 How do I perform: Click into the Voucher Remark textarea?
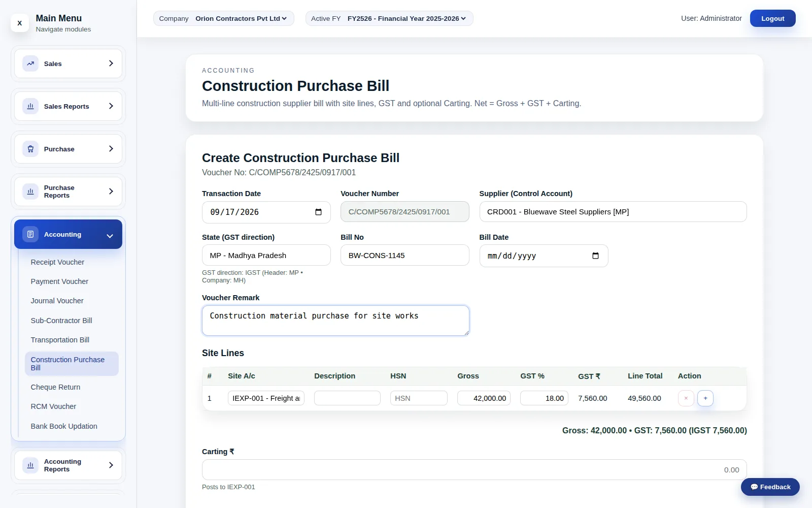[x=335, y=321]
